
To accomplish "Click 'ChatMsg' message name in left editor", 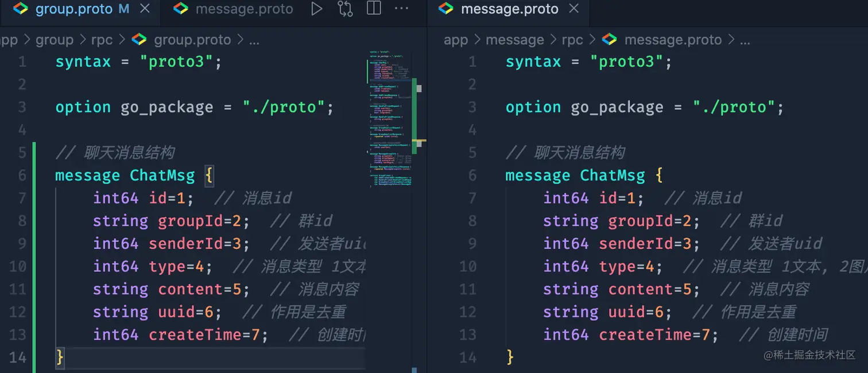I will 162,175.
